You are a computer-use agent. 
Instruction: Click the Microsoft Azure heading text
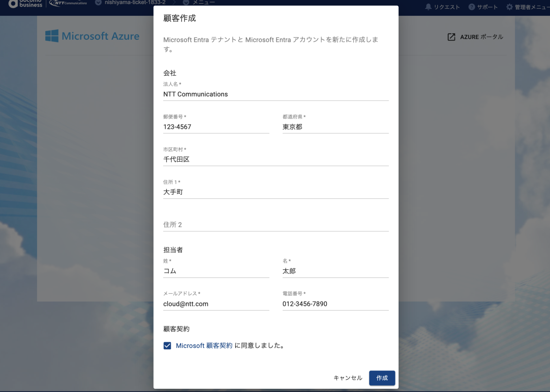(x=100, y=36)
